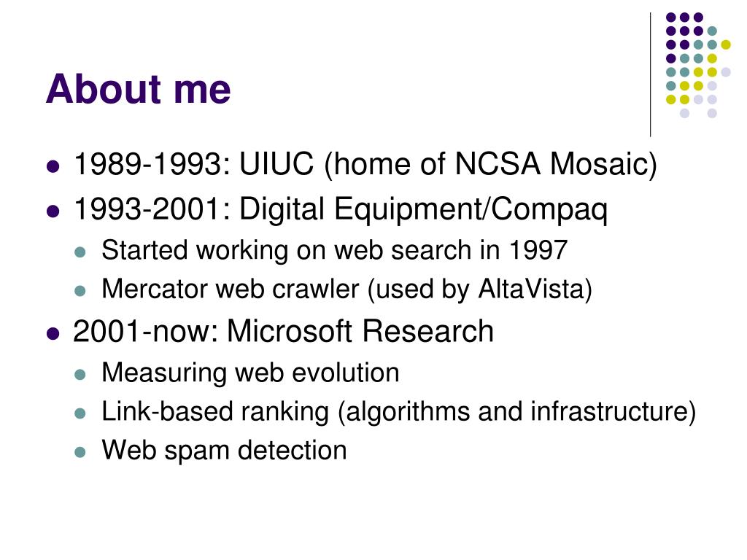The width and height of the screenshot is (747, 560).
Task: Click the teal bullet before 'Link-based ranking'
Action: coord(80,413)
